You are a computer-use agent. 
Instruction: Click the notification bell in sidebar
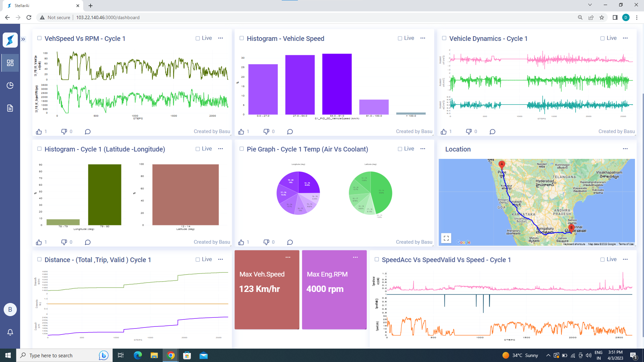pyautogui.click(x=10, y=332)
